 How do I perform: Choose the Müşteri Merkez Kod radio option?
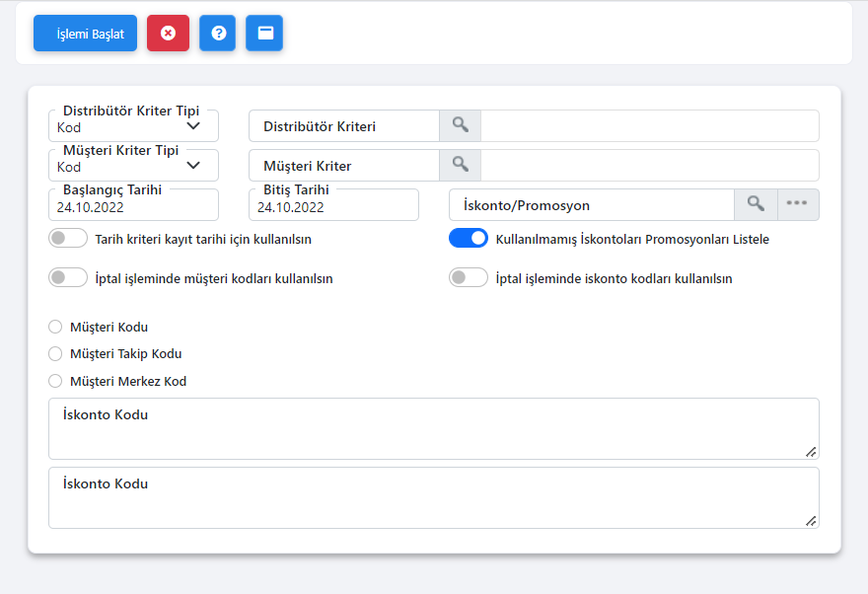pos(55,381)
